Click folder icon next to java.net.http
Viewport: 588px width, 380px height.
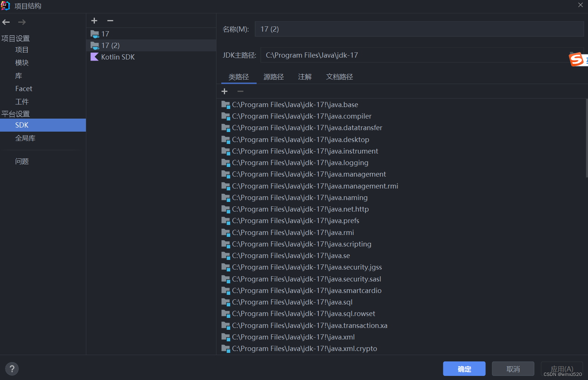(226, 209)
